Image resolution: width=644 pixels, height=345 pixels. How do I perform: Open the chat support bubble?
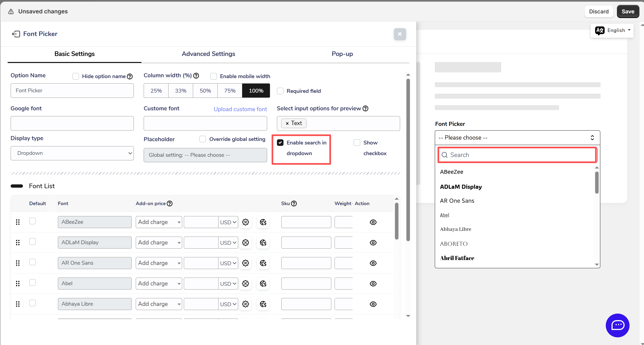point(617,325)
